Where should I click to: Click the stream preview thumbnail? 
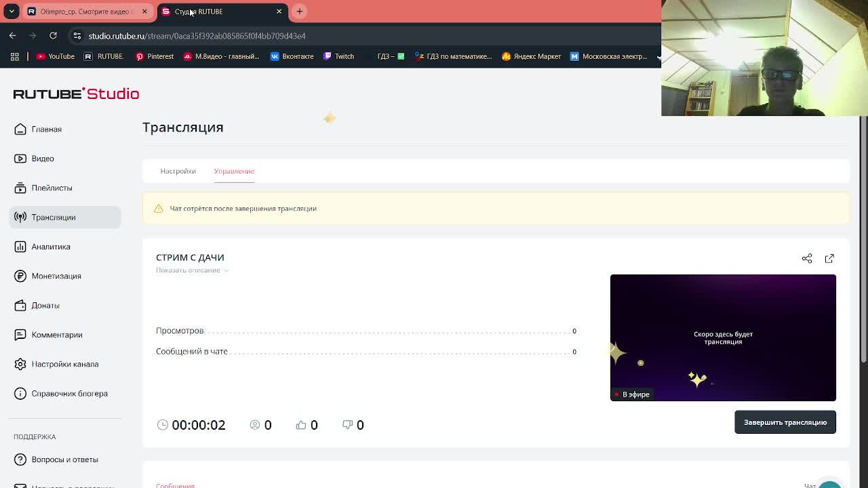point(723,338)
